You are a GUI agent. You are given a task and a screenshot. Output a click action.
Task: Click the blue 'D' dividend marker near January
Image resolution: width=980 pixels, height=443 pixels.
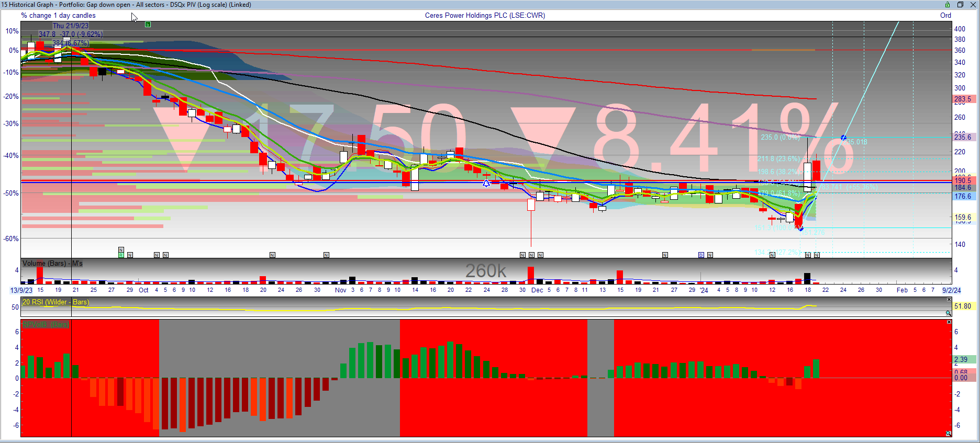(x=701, y=255)
